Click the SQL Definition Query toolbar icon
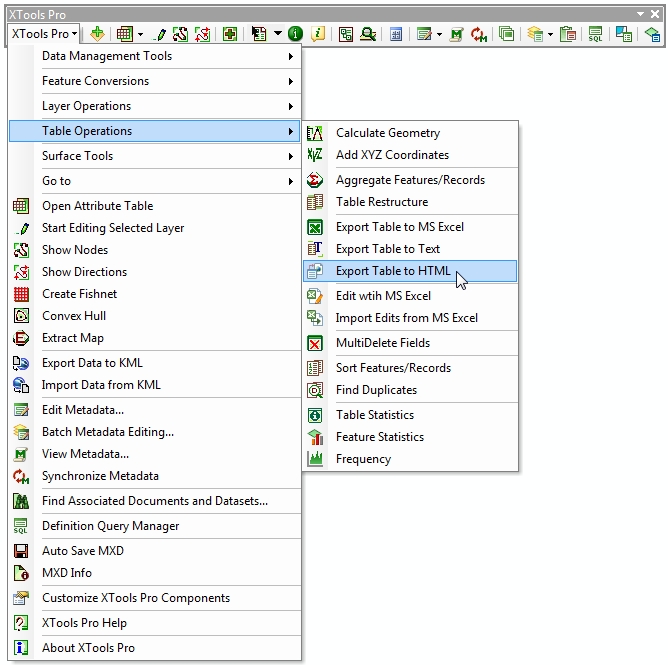The image size is (668, 665). point(595,34)
